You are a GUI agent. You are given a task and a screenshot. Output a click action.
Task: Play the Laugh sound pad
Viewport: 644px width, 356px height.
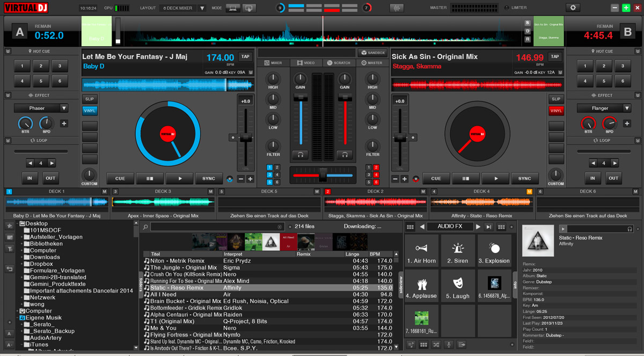point(458,285)
